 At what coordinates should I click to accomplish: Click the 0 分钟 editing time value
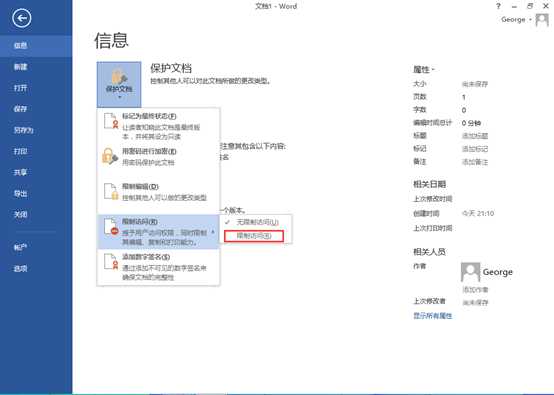471,123
